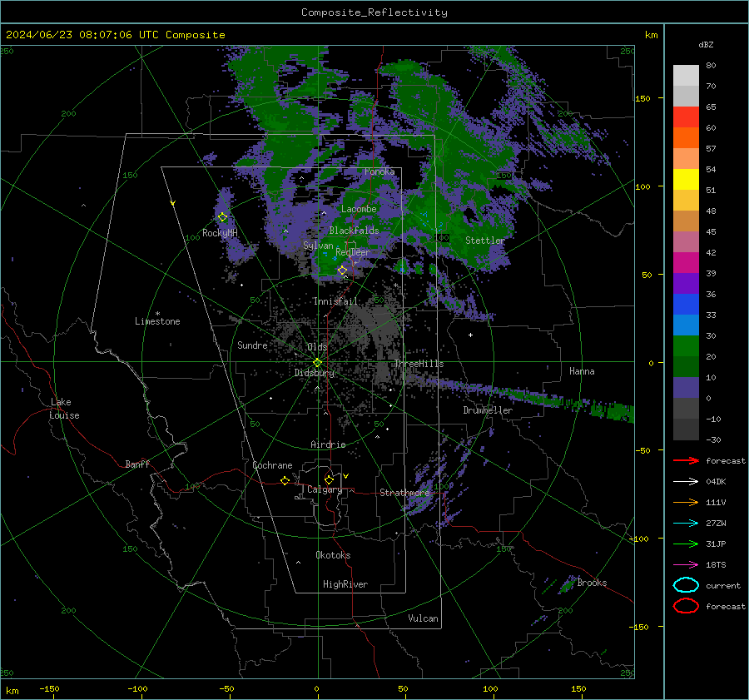Click the -150 tick label on bottom axis
This screenshot has width=749, height=700.
coord(49,688)
